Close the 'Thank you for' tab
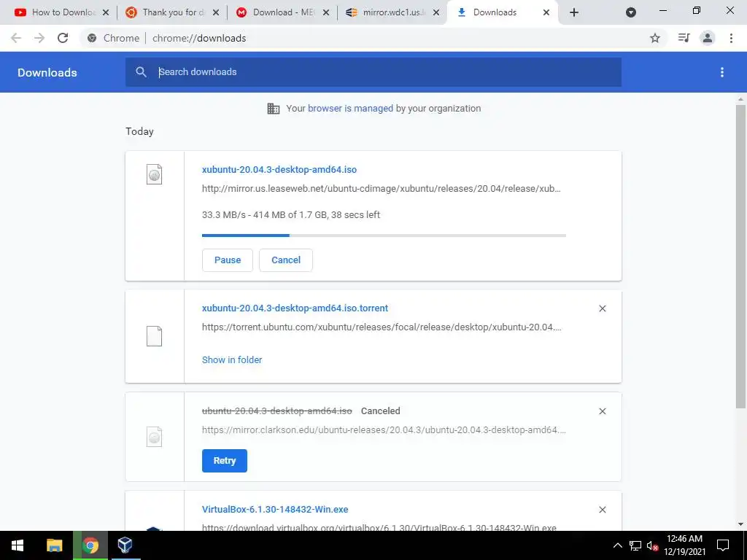Screen dimensions: 747x560 click(x=216, y=12)
